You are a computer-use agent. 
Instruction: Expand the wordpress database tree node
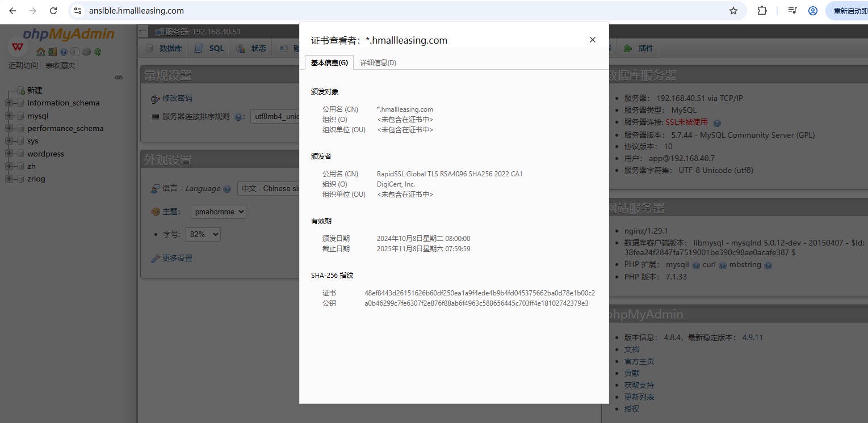(x=9, y=154)
